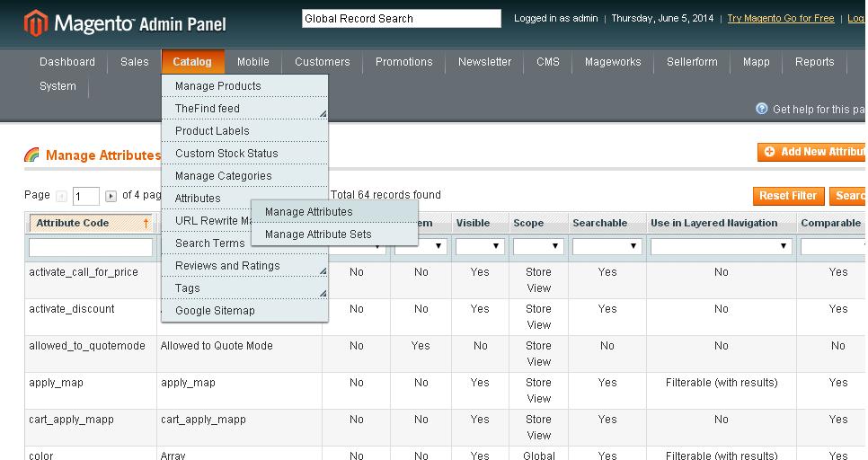Viewport: 868px width, 460px height.
Task: Open the Scope filter dropdown
Action: tap(537, 246)
